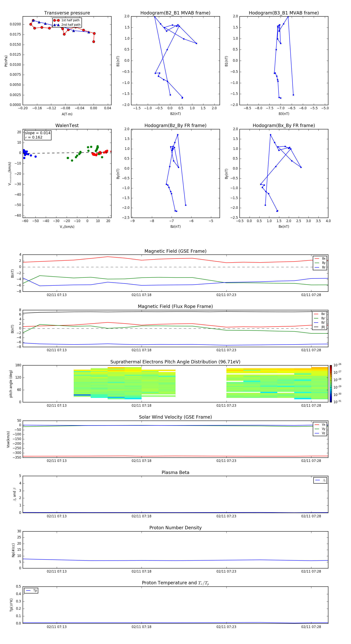Click the 'Proton Number Density' title
Image resolution: width=351 pixels, height=644 pixels.
tap(175, 528)
